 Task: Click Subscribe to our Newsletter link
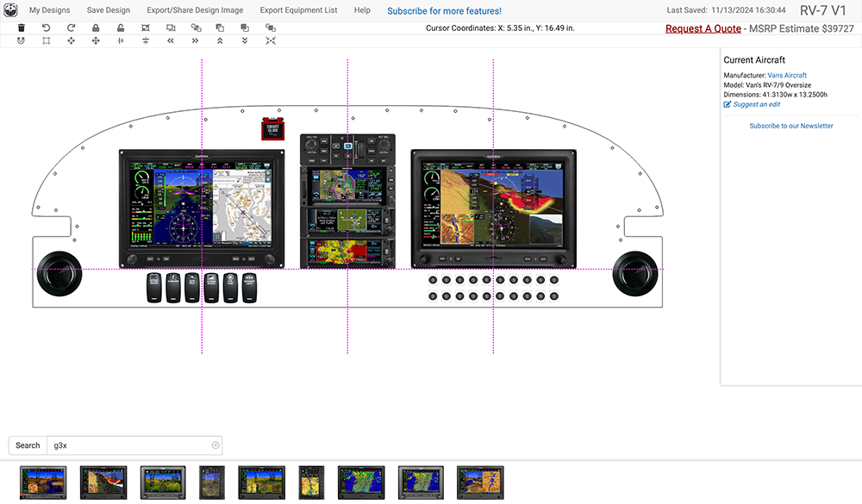tap(791, 126)
